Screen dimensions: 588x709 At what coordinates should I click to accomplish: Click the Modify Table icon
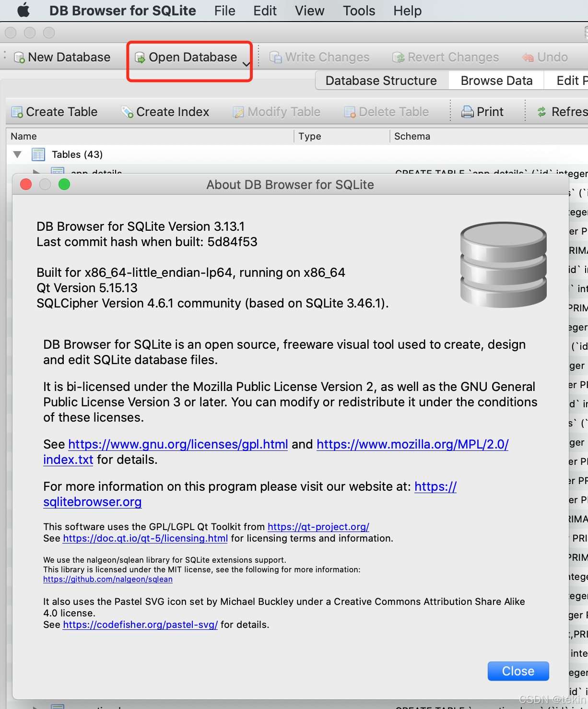[238, 112]
